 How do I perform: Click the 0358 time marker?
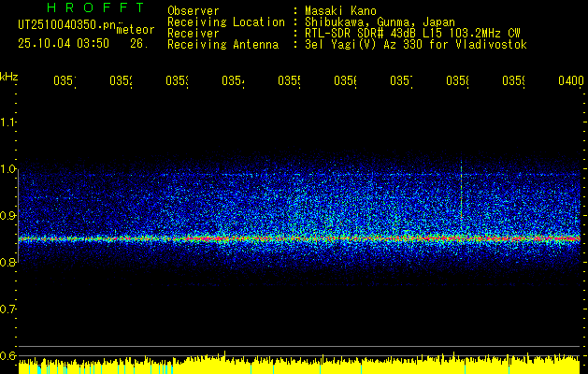[x=457, y=81]
